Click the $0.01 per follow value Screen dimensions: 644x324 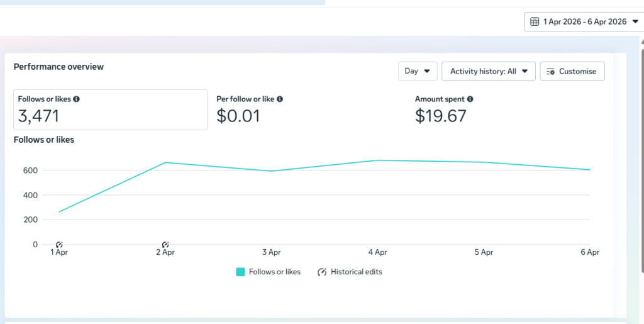click(x=238, y=116)
